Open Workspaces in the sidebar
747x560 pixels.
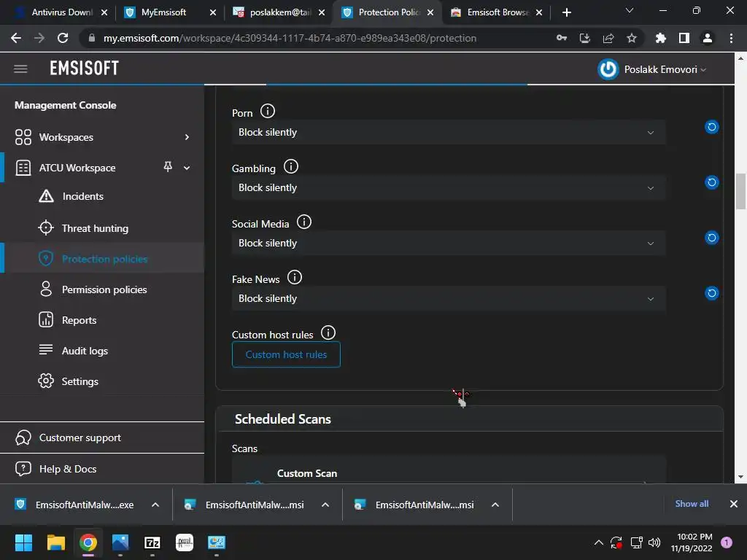66,137
